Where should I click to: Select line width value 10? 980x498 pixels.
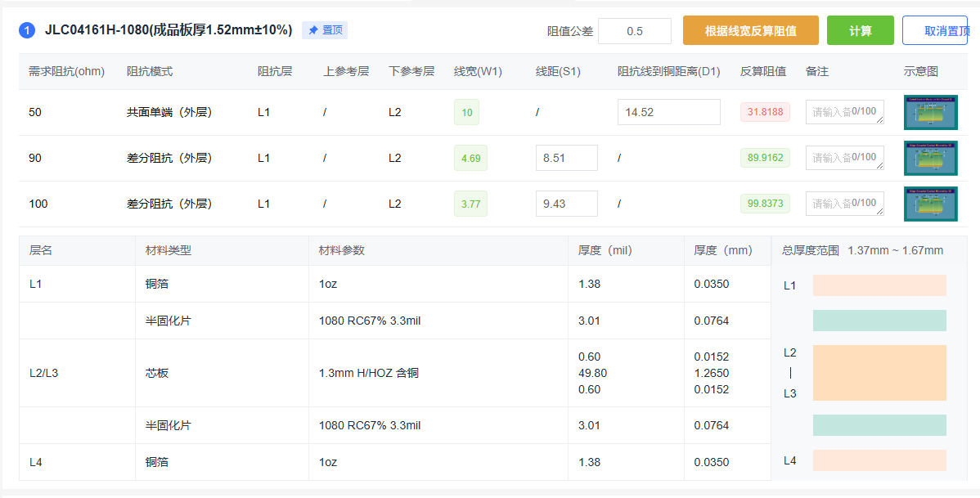(466, 112)
